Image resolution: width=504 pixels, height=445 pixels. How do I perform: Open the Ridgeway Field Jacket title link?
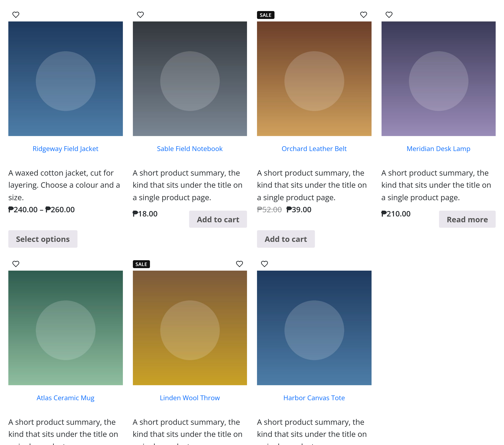[66, 149]
